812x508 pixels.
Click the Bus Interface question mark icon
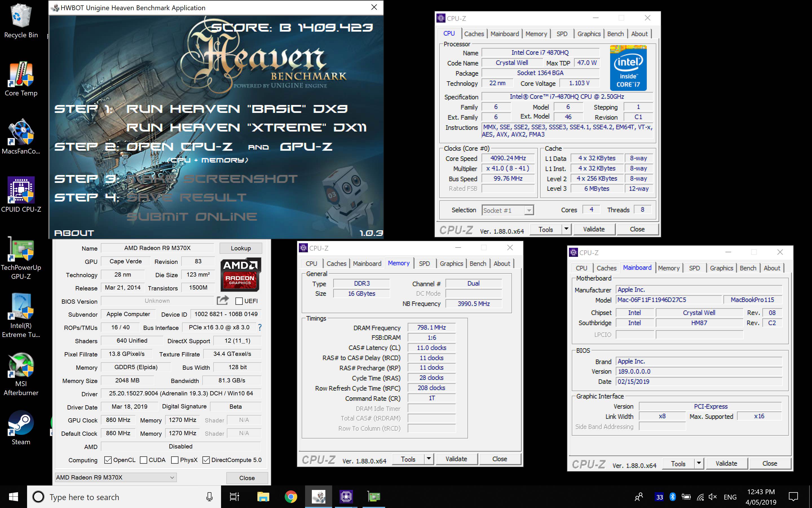(260, 327)
